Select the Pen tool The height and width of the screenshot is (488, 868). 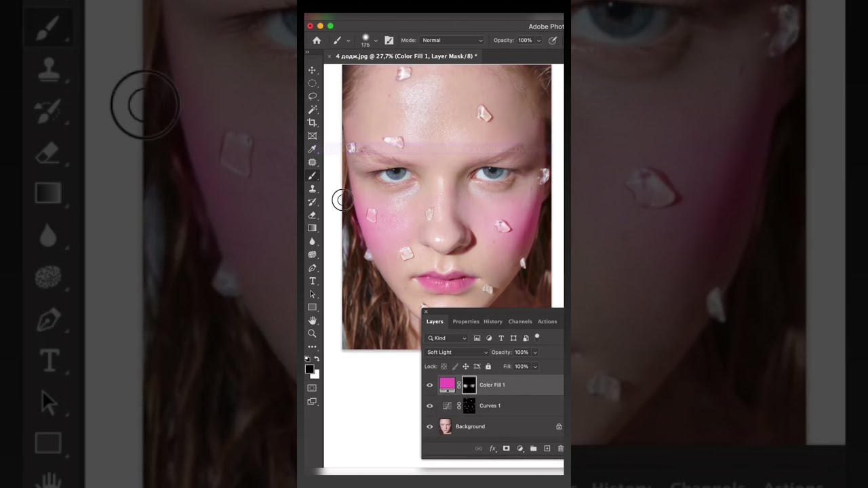click(x=313, y=268)
